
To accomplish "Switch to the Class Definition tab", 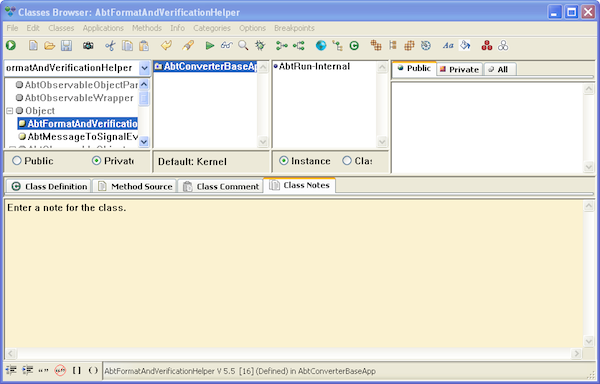I will pos(49,186).
